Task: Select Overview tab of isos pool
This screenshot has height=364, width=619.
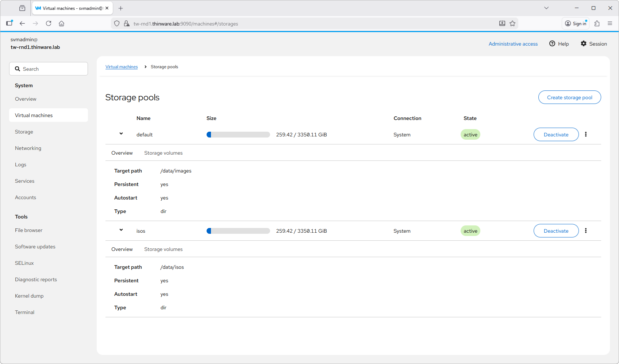Action: [x=122, y=249]
